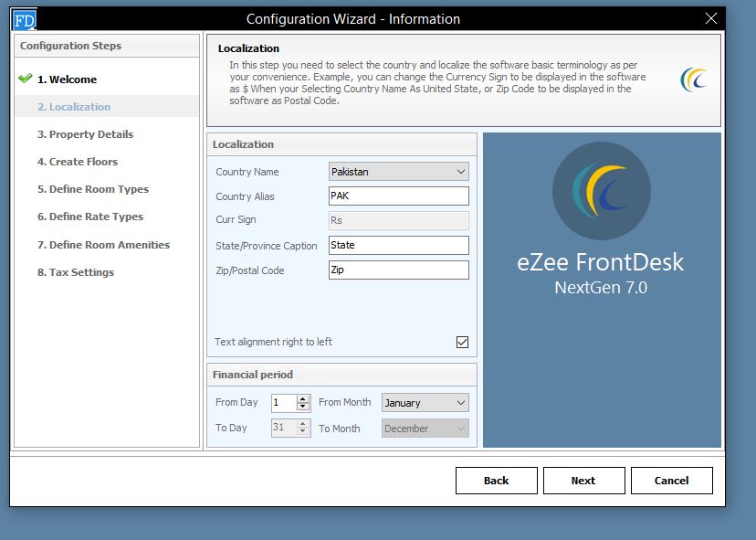Click the Configuration Wizard - Information title
This screenshot has width=756, height=540.
[x=353, y=19]
